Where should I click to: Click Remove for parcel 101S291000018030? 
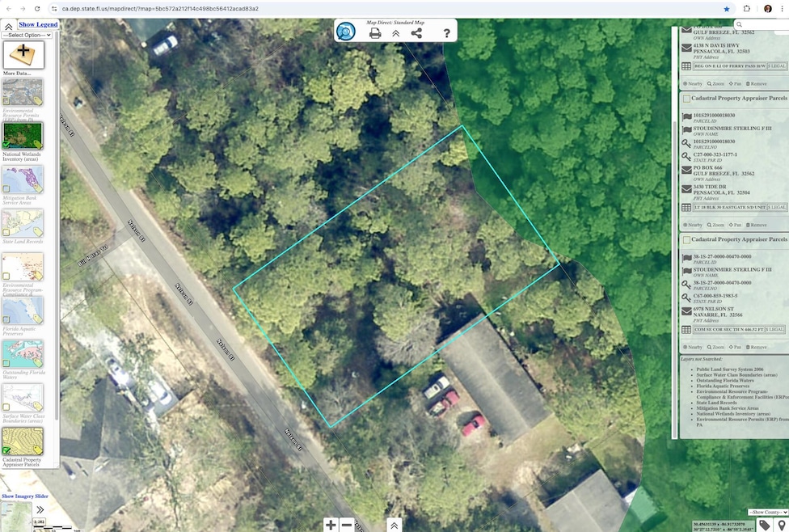pos(757,225)
